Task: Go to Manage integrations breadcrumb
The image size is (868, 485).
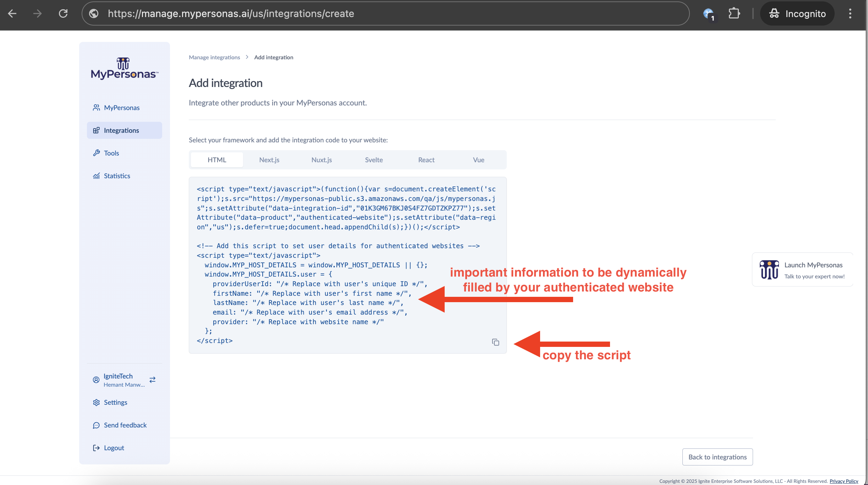Action: (214, 57)
